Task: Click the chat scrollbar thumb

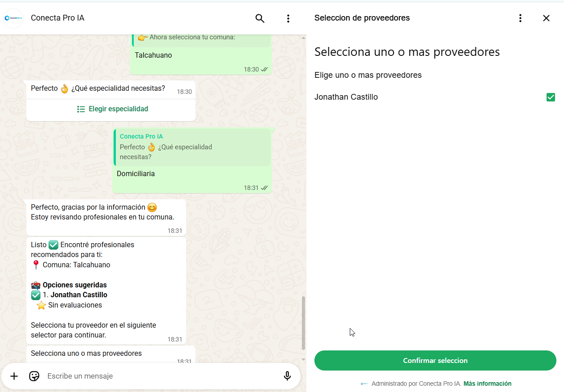Action: pos(303,323)
